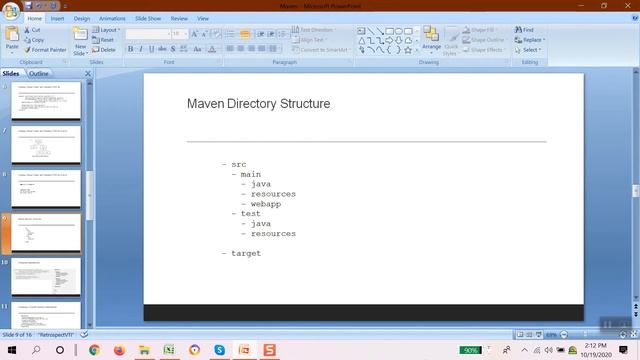Delete the current slide

(x=104, y=50)
